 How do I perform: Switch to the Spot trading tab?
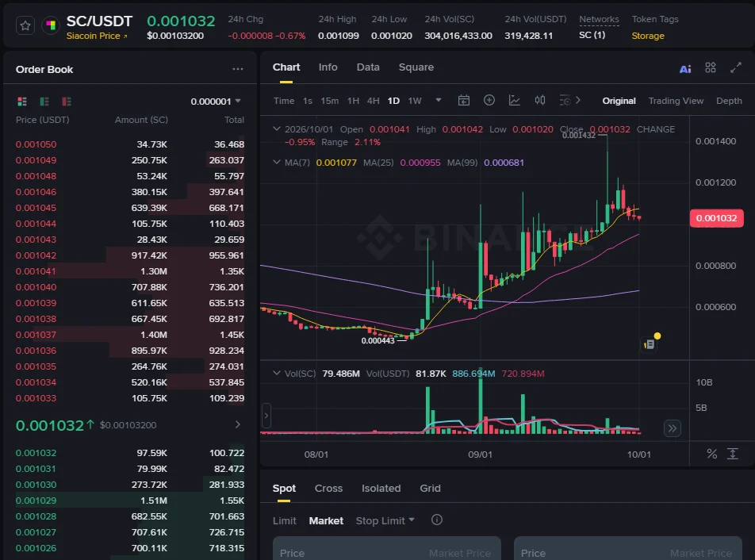pos(284,489)
